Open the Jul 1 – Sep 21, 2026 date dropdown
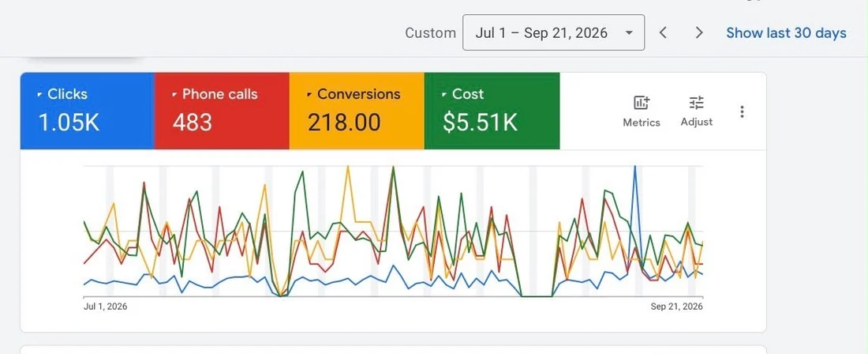Viewport: 868px width, 354px height. click(554, 32)
